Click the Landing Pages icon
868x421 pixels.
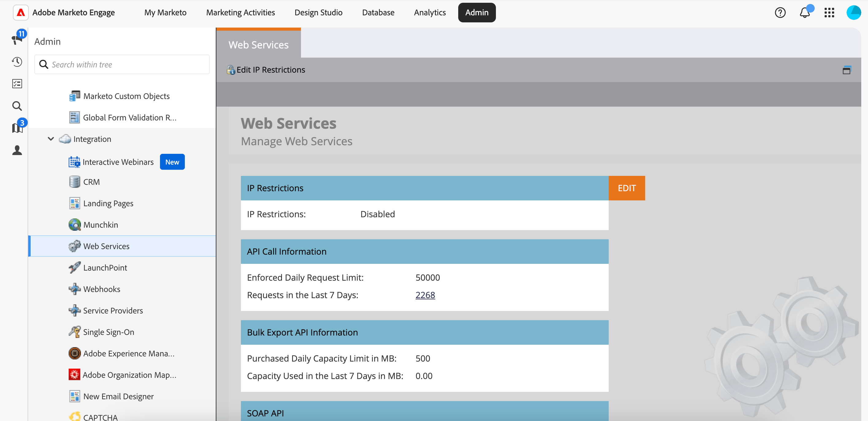[74, 203]
